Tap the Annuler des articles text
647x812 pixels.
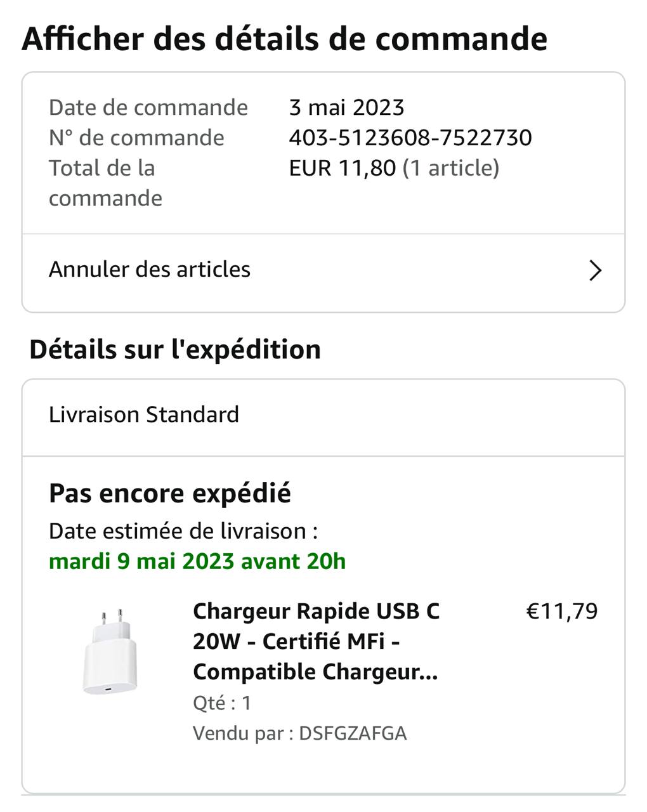click(x=150, y=270)
